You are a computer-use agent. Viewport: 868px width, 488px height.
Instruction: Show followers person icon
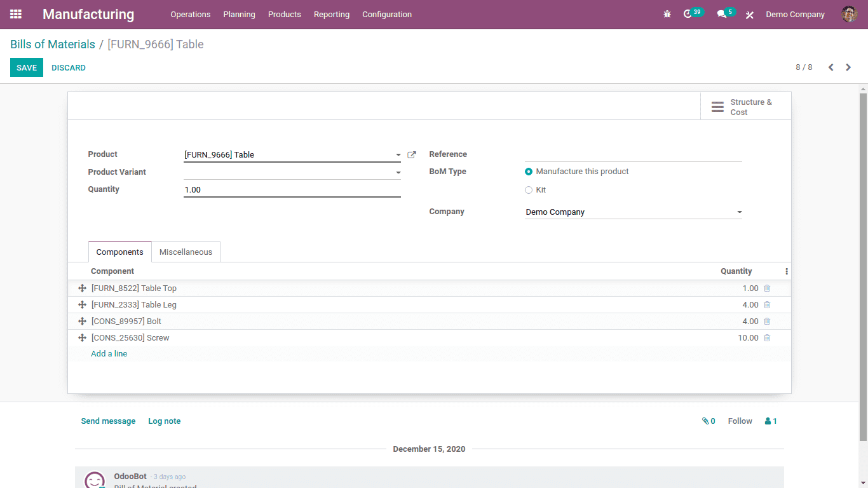[x=771, y=421]
